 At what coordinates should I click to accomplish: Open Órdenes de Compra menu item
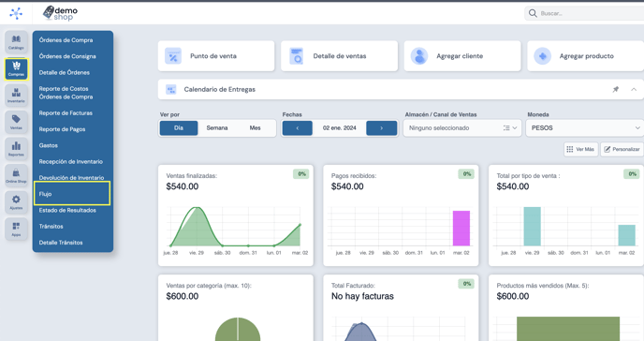point(66,40)
